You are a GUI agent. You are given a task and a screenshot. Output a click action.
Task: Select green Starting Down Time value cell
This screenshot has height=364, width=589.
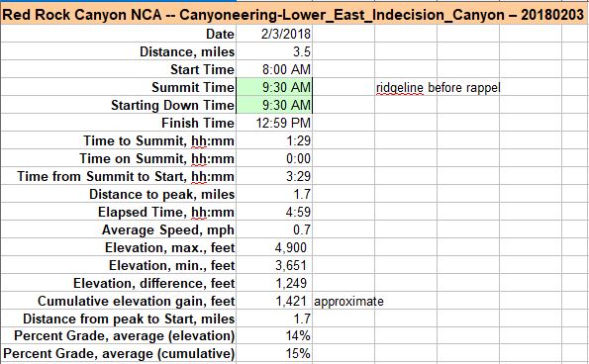(274, 105)
